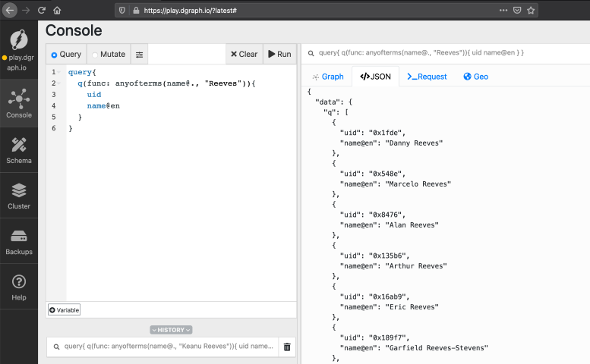
Task: Click the Dgraph logo icon
Action: point(19,39)
